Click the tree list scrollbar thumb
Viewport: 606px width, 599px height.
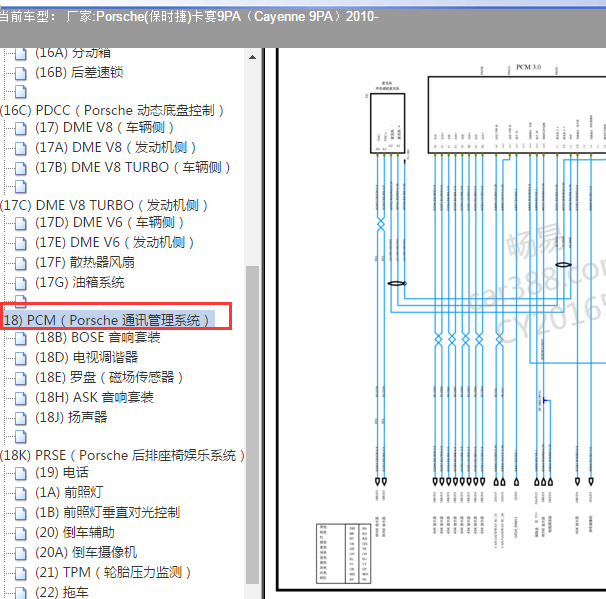coord(252,425)
